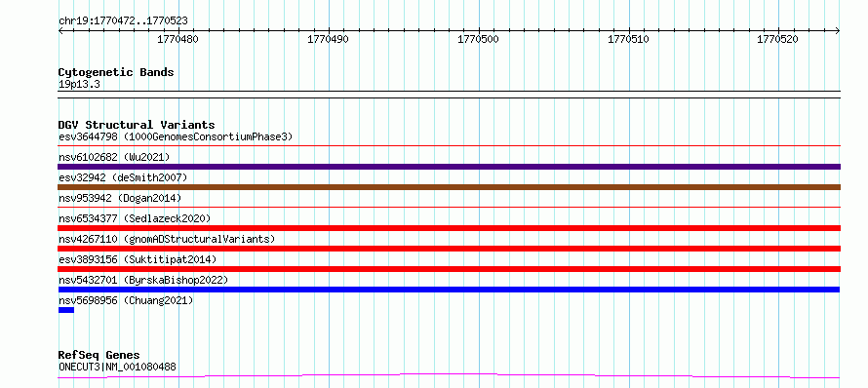This screenshot has height=388, width=868.
Task: Click the 19p13.3 band label
Action: pos(79,85)
